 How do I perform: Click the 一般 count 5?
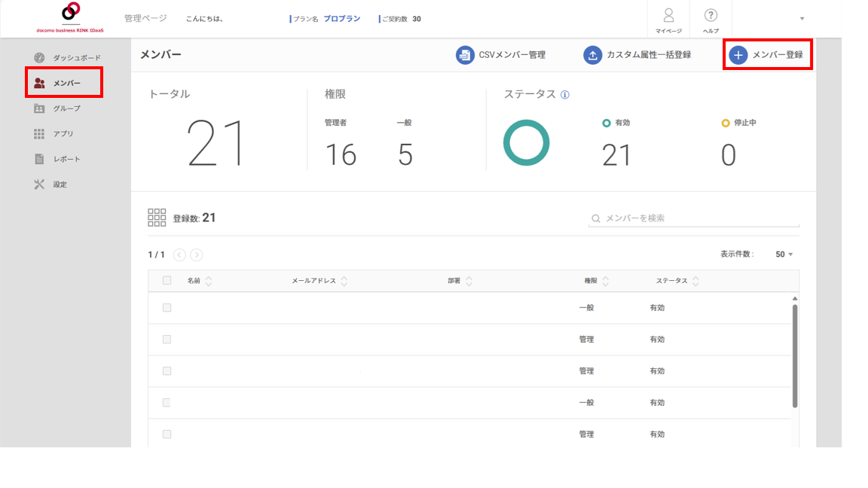(x=405, y=155)
